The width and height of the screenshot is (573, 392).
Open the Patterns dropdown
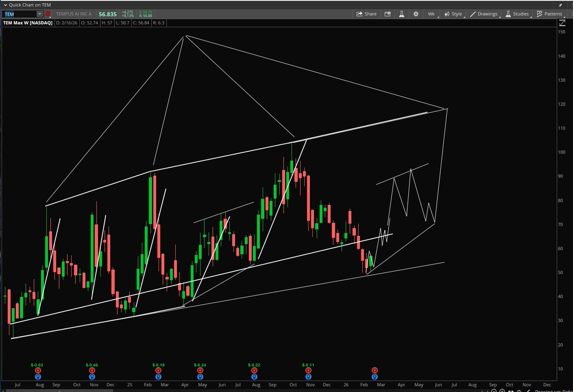(x=549, y=14)
